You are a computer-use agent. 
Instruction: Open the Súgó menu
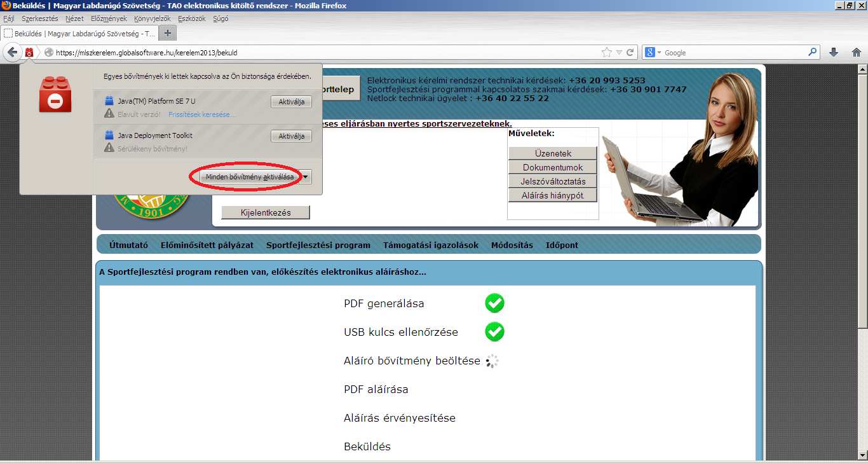[220, 18]
